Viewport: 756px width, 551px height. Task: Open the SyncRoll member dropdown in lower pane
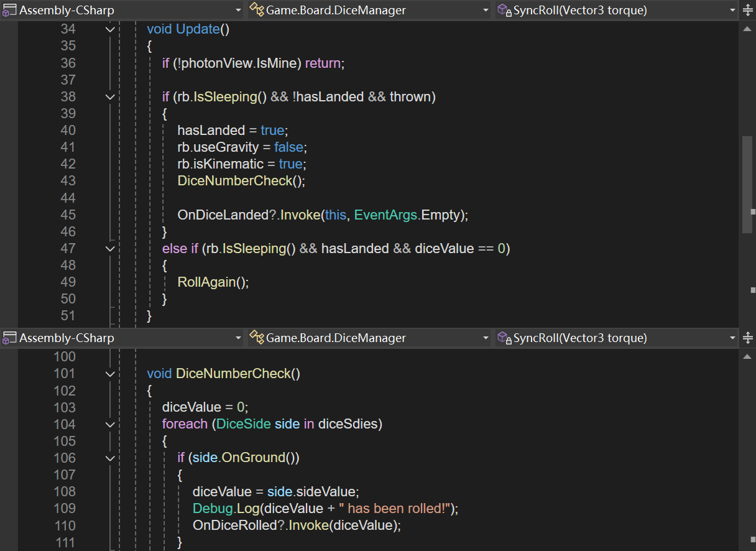pos(616,338)
